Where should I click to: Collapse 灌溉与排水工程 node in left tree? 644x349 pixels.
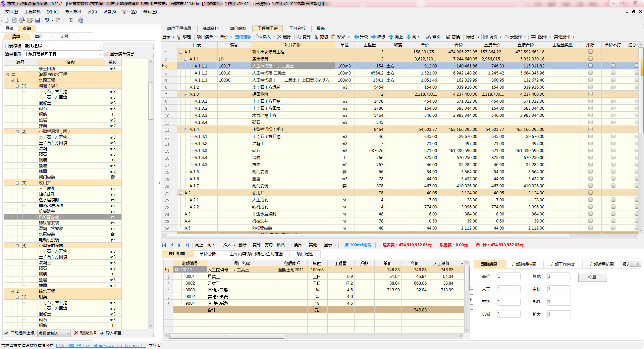point(7,74)
